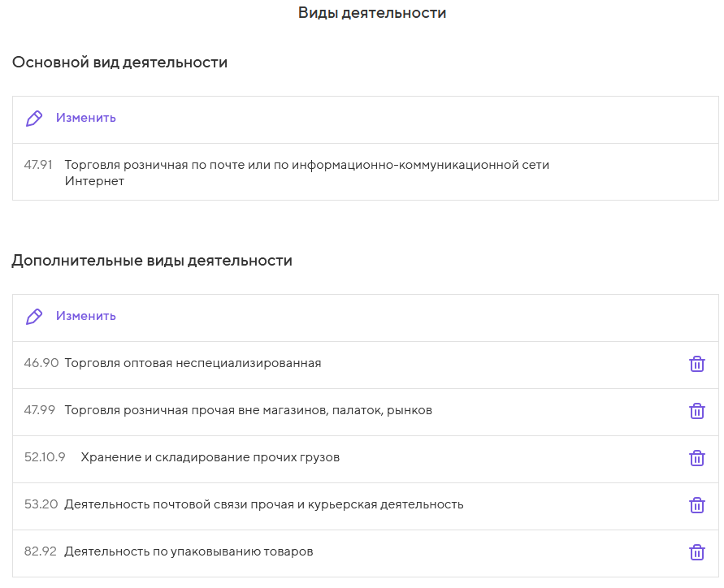Click the Дополнительные виды деятельности heading

pos(152,261)
